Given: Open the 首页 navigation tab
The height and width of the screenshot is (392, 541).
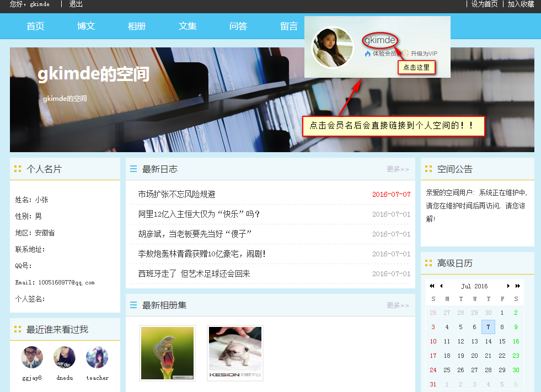Looking at the screenshot, I should [x=35, y=26].
